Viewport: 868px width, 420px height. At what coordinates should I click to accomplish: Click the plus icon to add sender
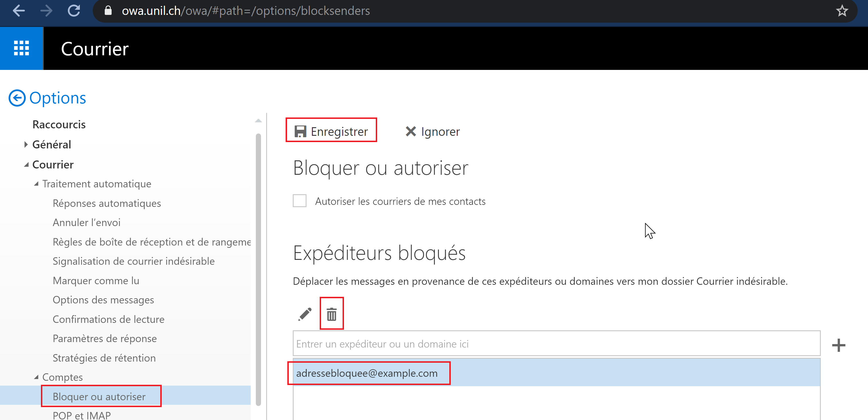[838, 345]
